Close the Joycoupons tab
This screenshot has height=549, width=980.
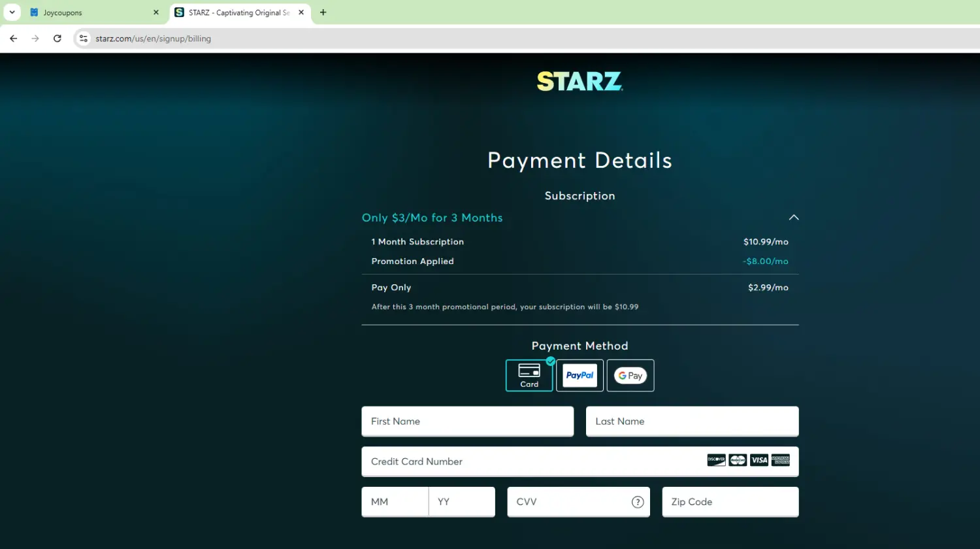(155, 12)
